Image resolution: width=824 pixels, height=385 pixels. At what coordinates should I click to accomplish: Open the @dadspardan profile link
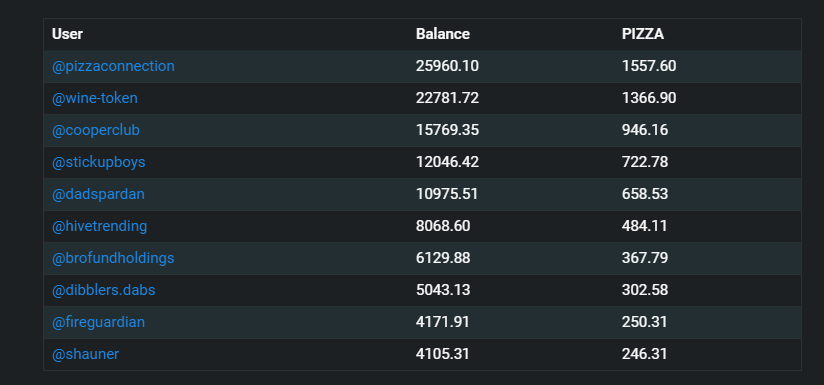tap(98, 194)
